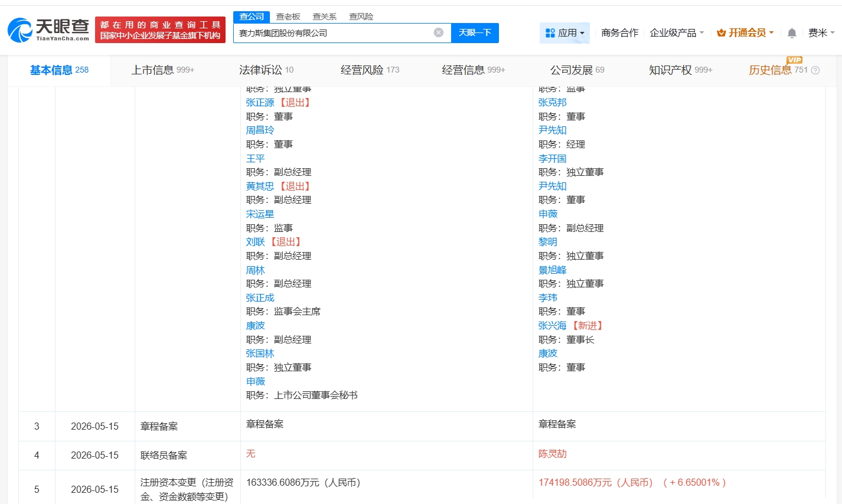This screenshot has height=504, width=842.
Task: Click the 章程备案 change item in row 3
Action: 159,427
